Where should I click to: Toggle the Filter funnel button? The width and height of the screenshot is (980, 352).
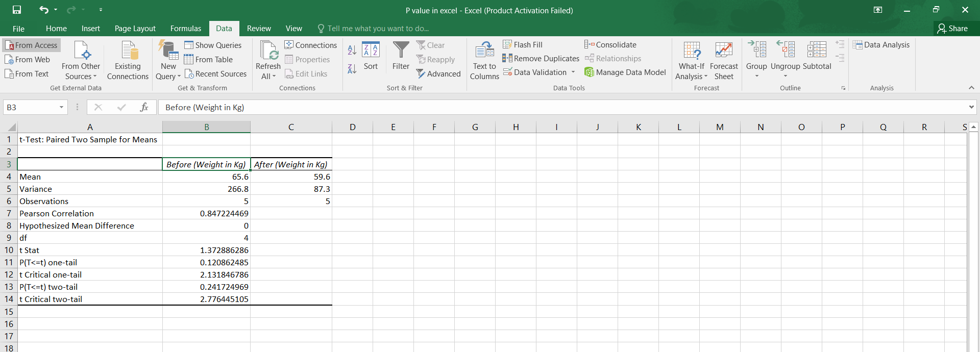[x=401, y=56]
